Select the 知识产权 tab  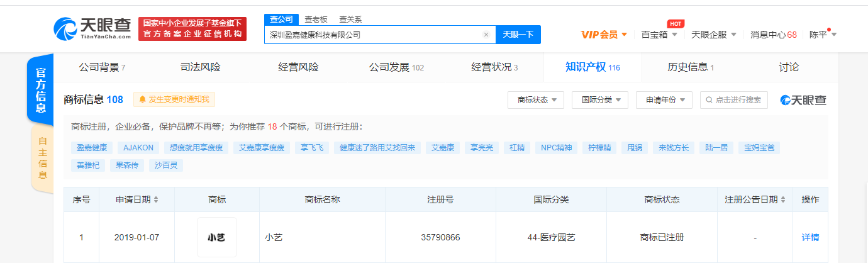(593, 67)
